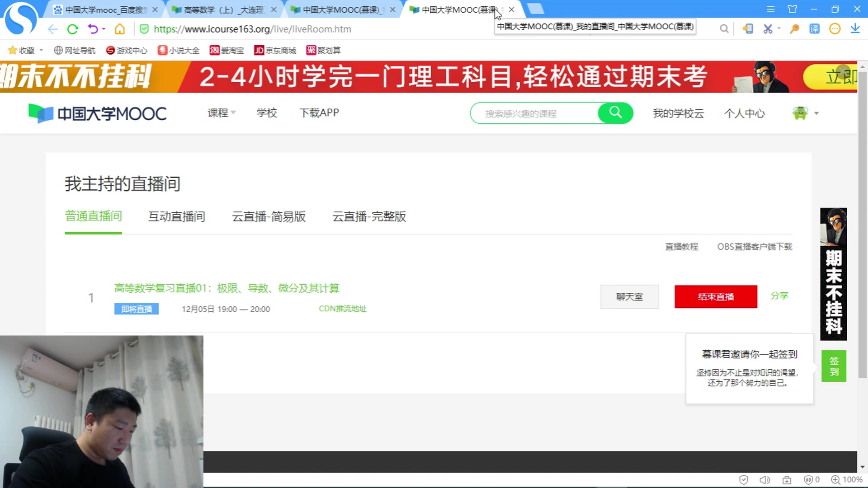
Task: Click the translate icon in toolbar
Action: (814, 29)
